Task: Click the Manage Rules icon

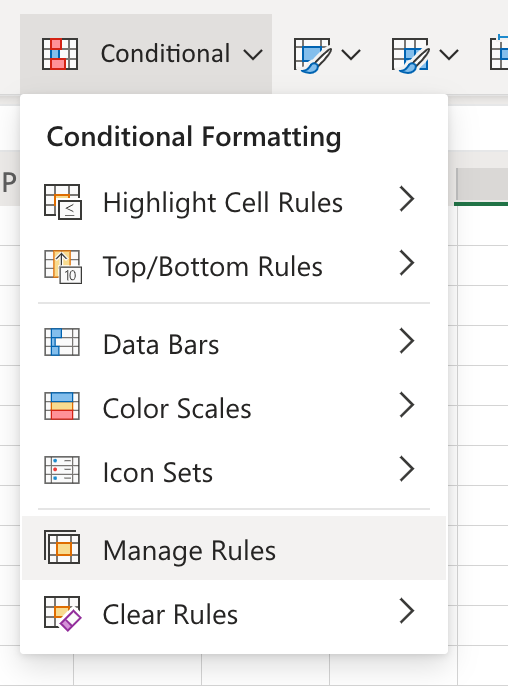Action: pyautogui.click(x=62, y=547)
